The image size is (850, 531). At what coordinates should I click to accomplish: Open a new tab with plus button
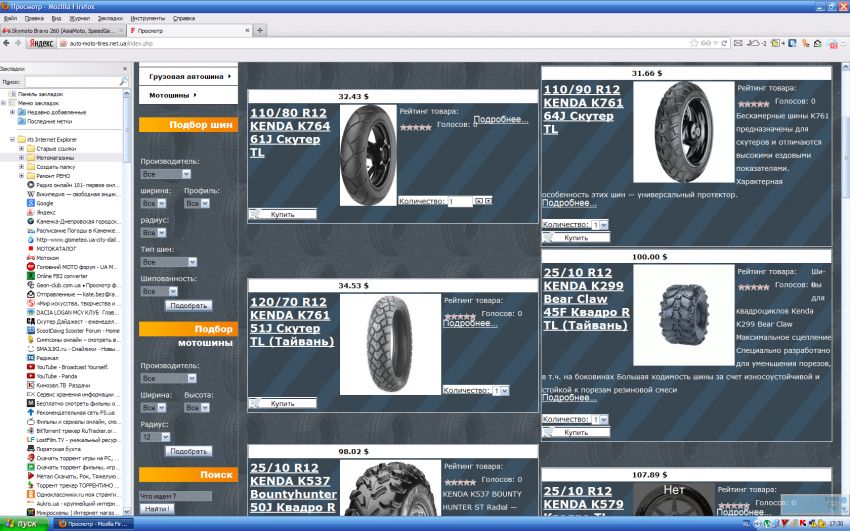[x=260, y=30]
